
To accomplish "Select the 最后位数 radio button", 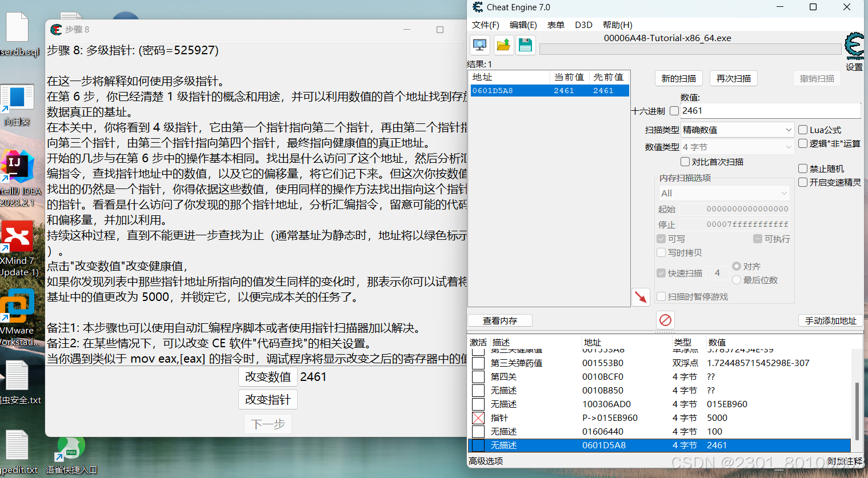I will [737, 280].
